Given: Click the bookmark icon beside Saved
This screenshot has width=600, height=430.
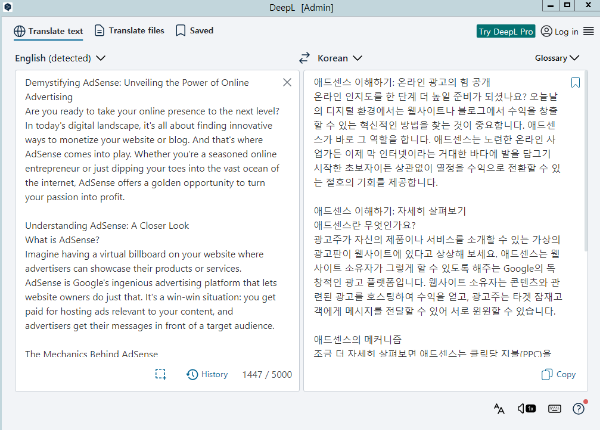Looking at the screenshot, I should [180, 31].
